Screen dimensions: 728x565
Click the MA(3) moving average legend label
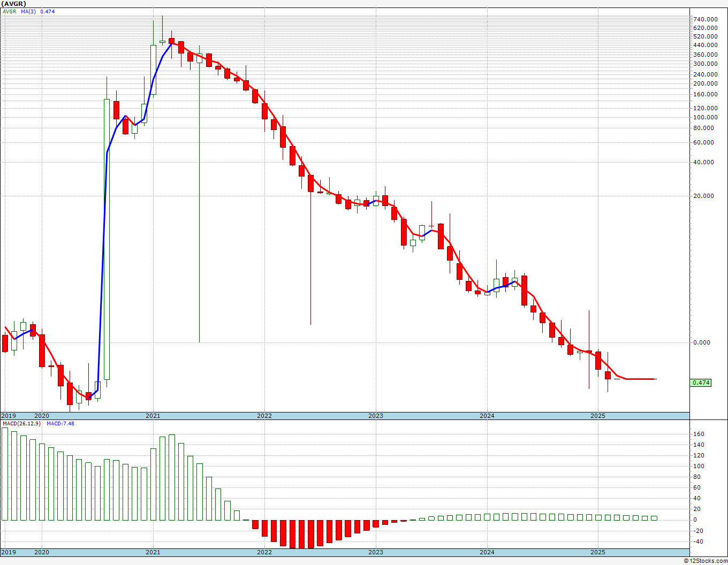(29, 11)
